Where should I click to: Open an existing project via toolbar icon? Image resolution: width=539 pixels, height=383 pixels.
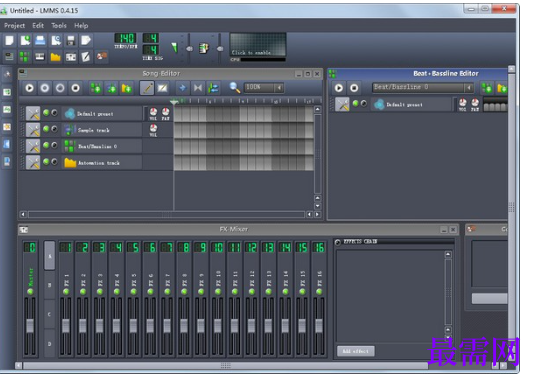40,41
